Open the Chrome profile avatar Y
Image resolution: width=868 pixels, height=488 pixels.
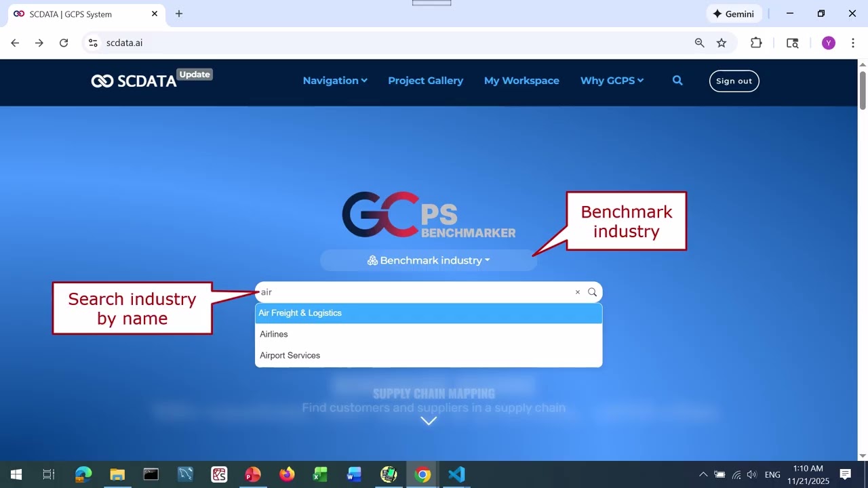828,43
